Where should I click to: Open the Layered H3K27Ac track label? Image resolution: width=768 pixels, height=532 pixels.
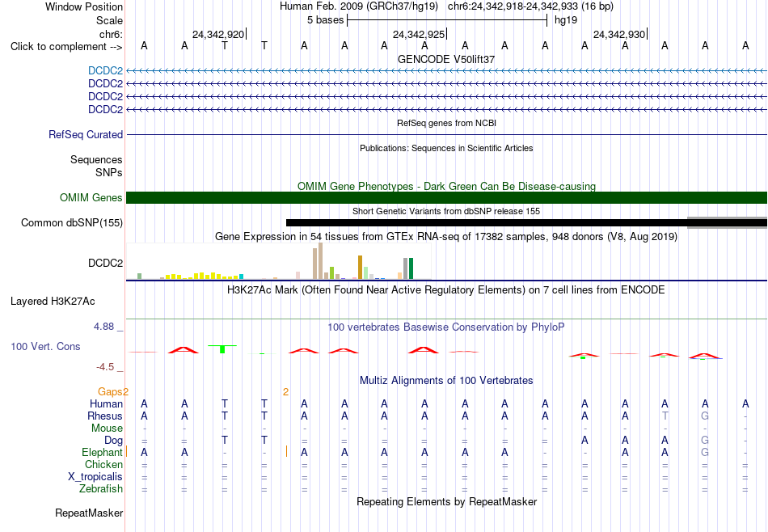click(x=53, y=302)
